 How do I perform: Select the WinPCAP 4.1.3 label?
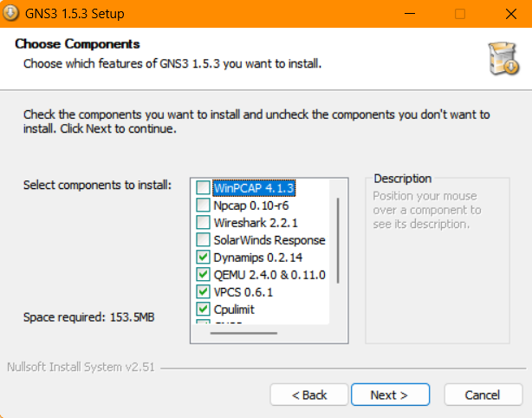(254, 188)
